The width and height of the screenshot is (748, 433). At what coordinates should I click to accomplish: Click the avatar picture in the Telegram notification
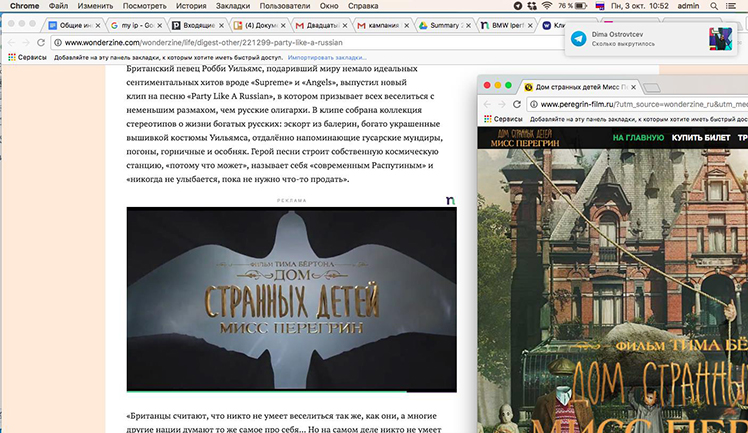click(x=720, y=39)
